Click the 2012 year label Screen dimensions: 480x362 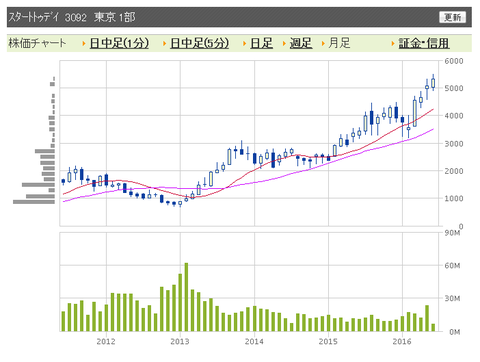(106, 341)
